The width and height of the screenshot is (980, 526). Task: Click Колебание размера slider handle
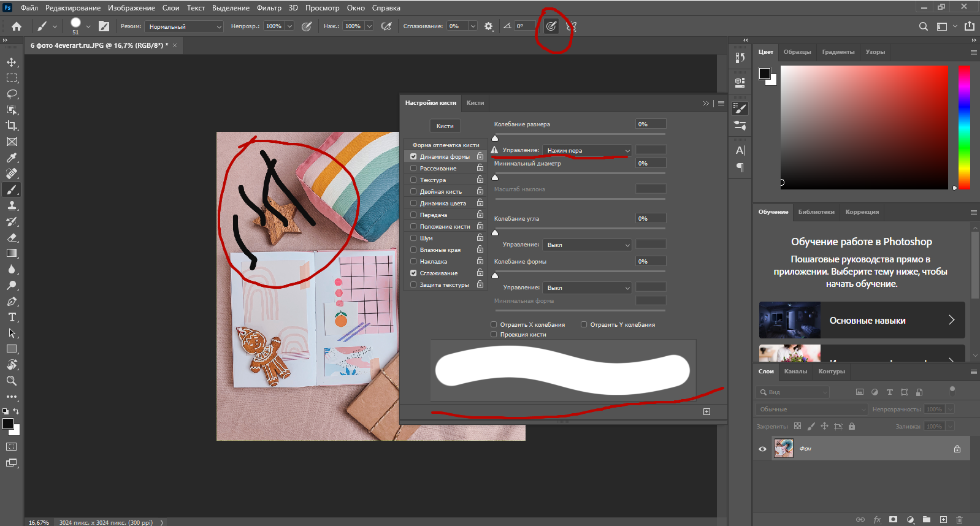click(495, 138)
